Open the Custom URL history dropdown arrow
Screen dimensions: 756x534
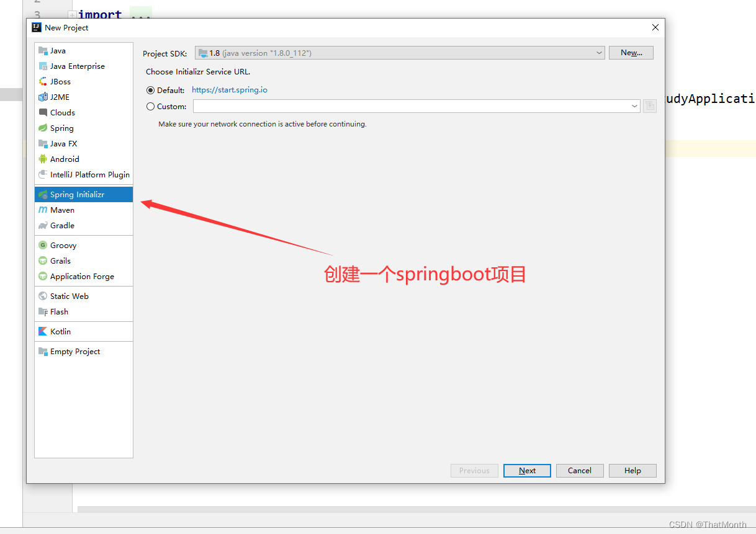[x=634, y=107]
